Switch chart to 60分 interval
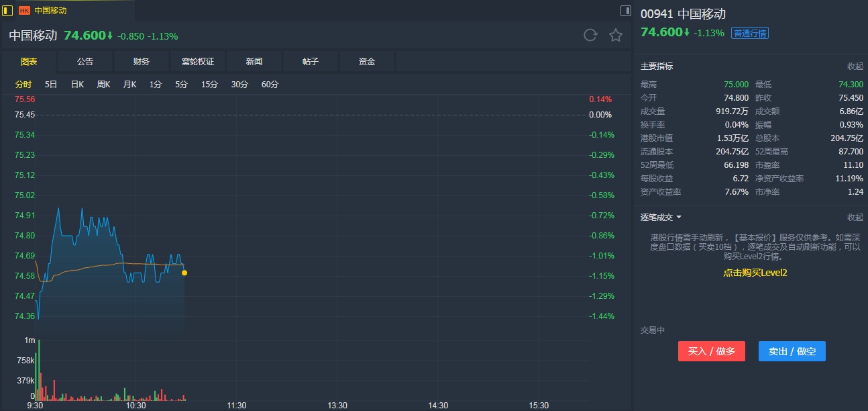The height and width of the screenshot is (411, 868). [270, 85]
